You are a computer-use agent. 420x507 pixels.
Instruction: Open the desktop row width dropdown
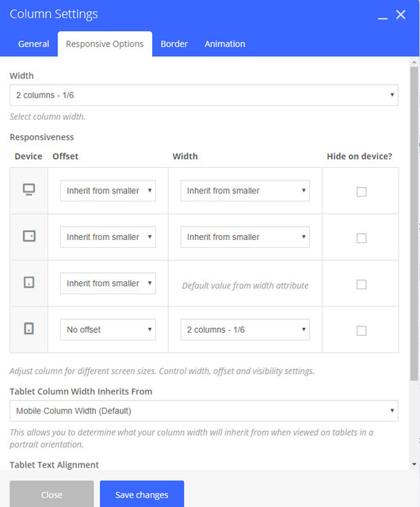click(245, 191)
